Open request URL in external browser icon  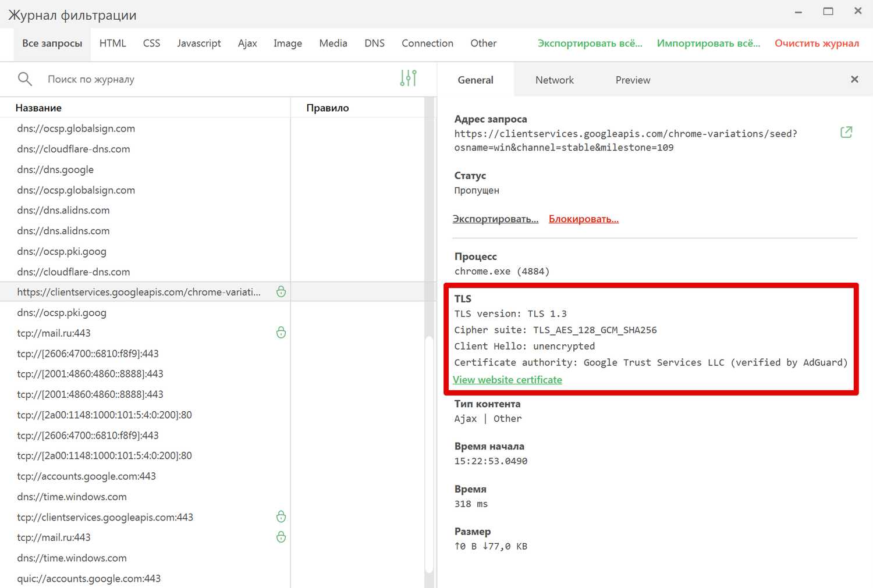(x=846, y=133)
